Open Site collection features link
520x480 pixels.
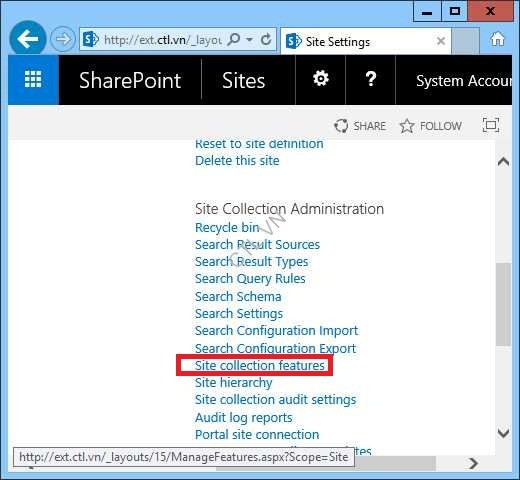[x=260, y=366]
